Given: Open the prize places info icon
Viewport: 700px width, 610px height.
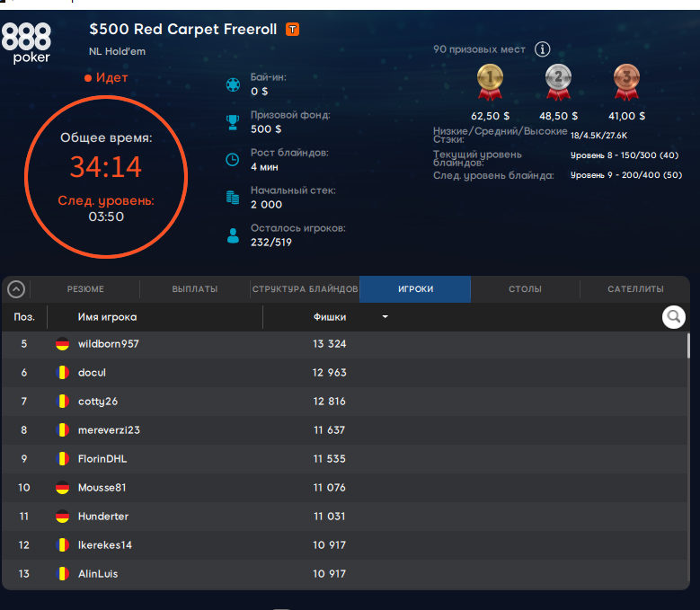Looking at the screenshot, I should [x=543, y=49].
